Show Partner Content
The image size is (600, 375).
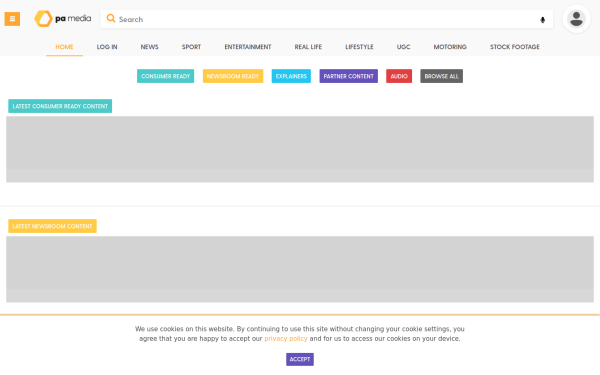[x=349, y=76]
